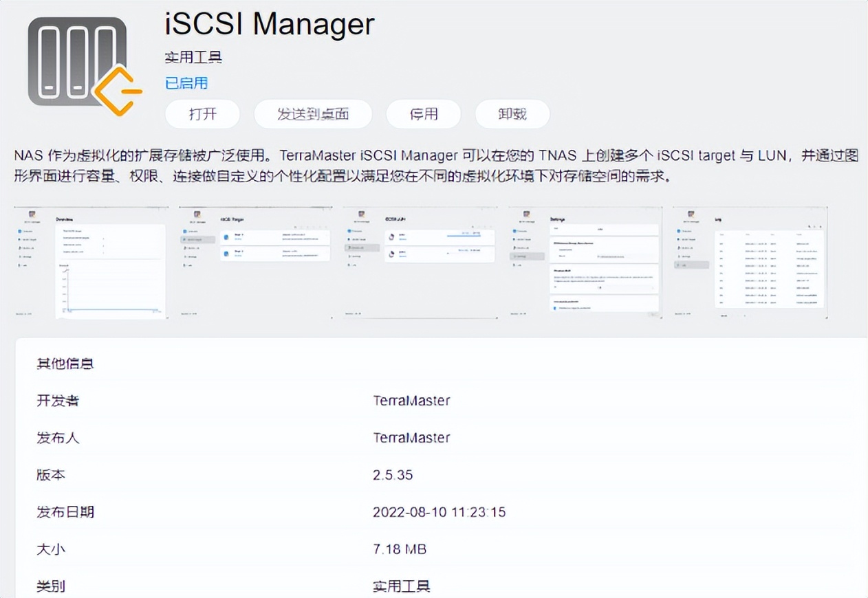Viewport: 868px width, 598px height.
Task: Click the 已启用 enabled status text
Action: click(x=186, y=83)
